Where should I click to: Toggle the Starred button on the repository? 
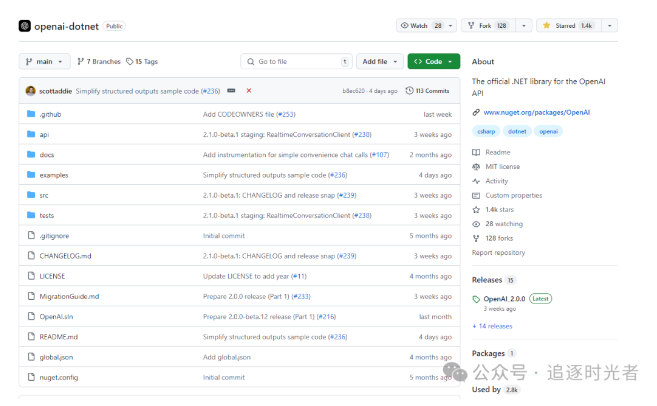point(569,26)
